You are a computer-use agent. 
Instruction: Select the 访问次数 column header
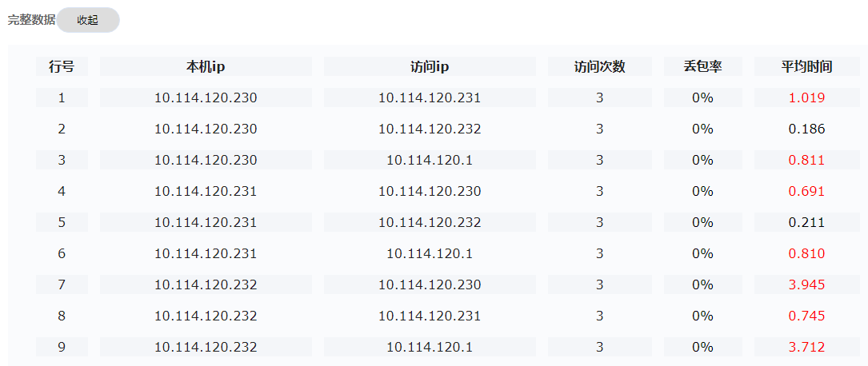(599, 67)
